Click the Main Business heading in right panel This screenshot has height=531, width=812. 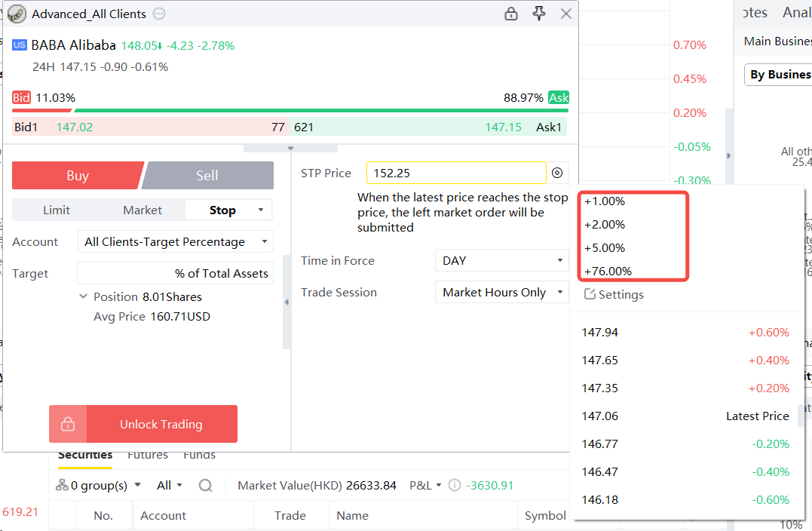click(x=778, y=41)
